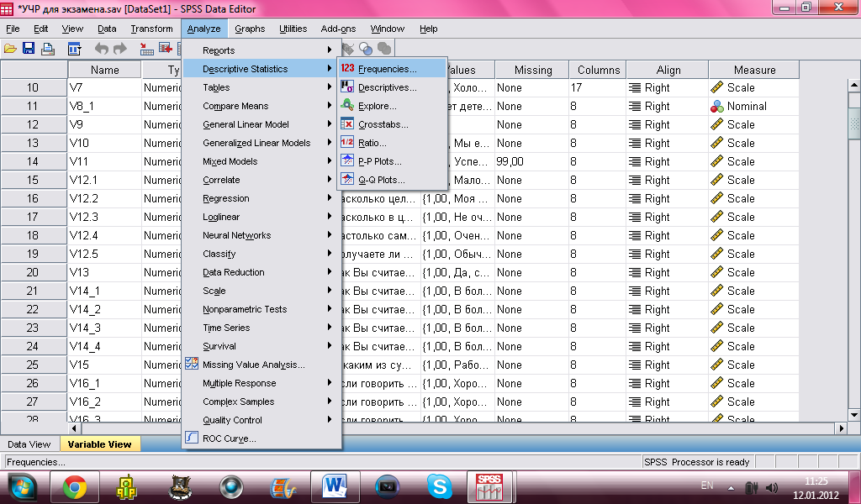
Task: Open the Utilities menu
Action: click(293, 29)
